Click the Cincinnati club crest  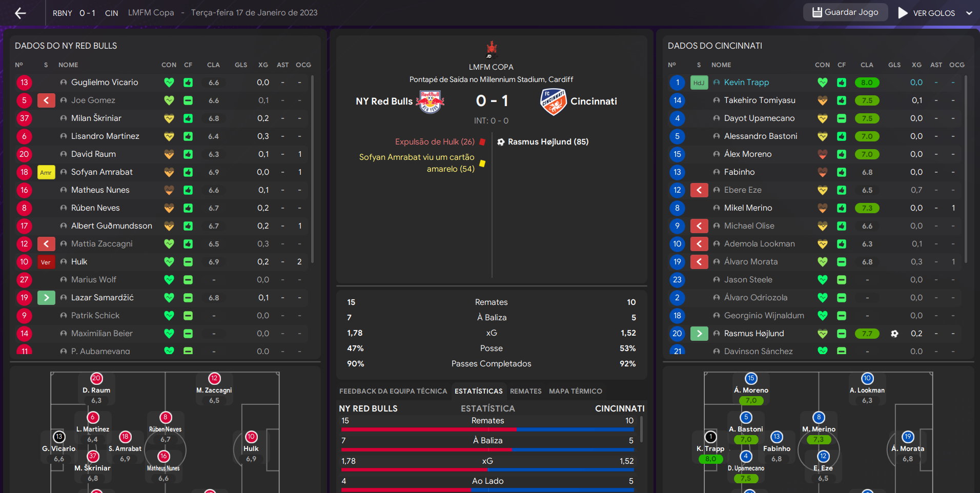553,101
